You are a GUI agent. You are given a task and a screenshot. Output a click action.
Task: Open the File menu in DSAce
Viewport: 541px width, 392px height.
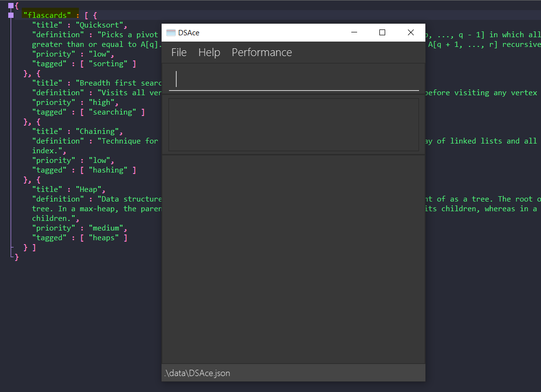pyautogui.click(x=179, y=52)
